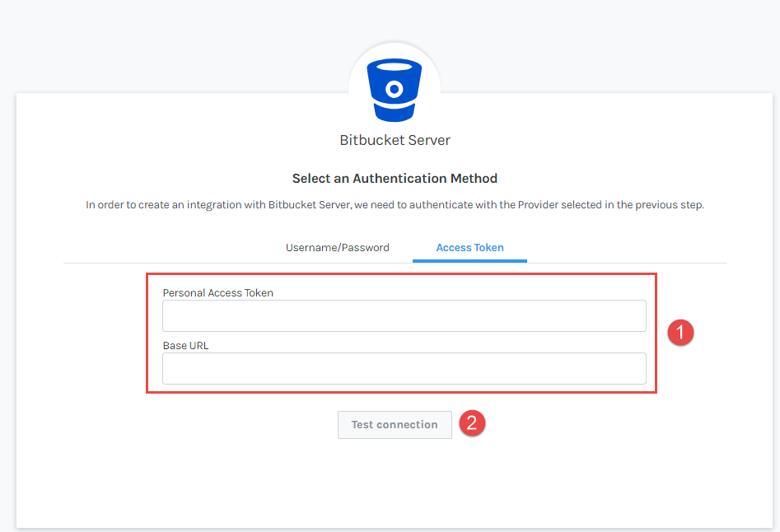Click the Test connection button
The image size is (780, 532).
coord(395,425)
